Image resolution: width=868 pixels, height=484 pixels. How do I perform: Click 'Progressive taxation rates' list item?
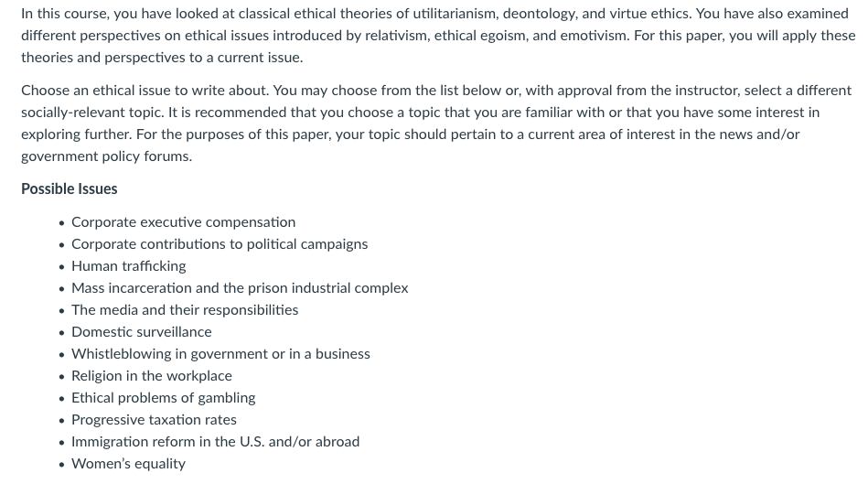[154, 420]
